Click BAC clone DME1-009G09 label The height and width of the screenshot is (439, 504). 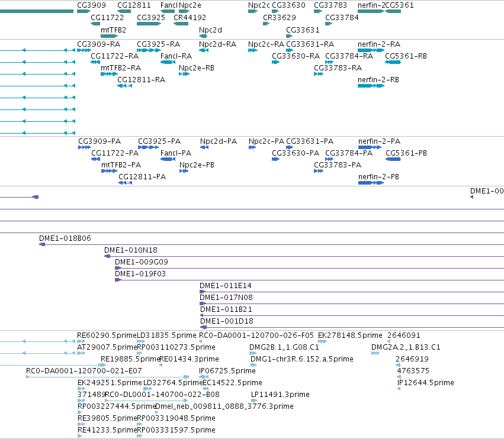(142, 262)
